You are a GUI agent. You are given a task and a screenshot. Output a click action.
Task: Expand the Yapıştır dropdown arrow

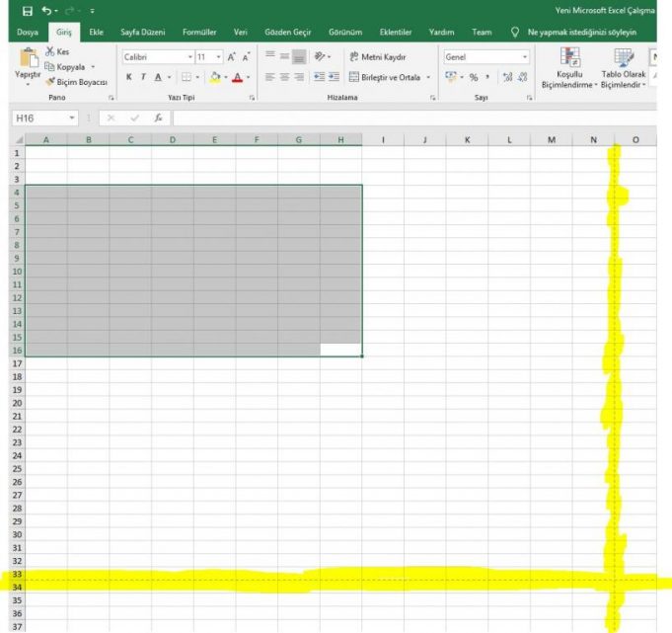(28, 84)
